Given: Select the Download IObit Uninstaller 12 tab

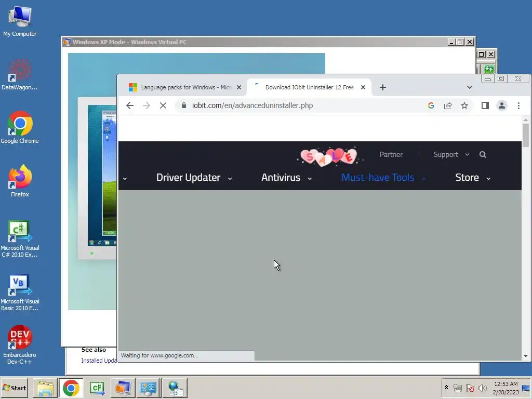Looking at the screenshot, I should coord(309,87).
